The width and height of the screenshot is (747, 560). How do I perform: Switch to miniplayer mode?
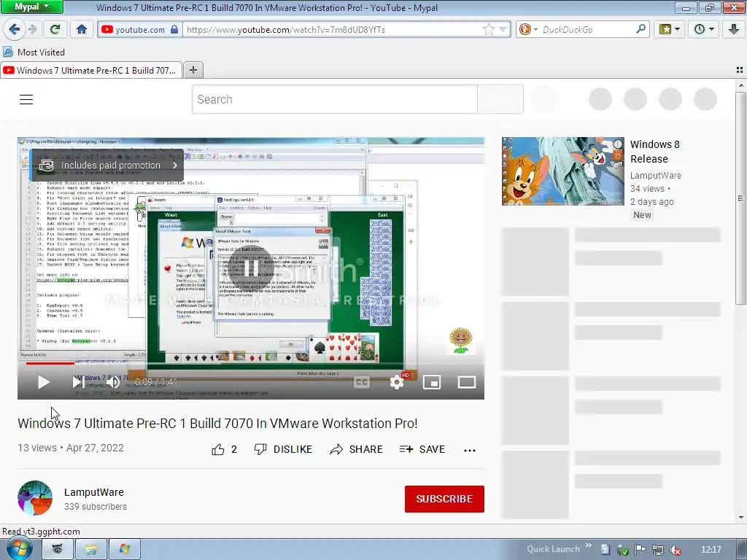click(x=432, y=382)
